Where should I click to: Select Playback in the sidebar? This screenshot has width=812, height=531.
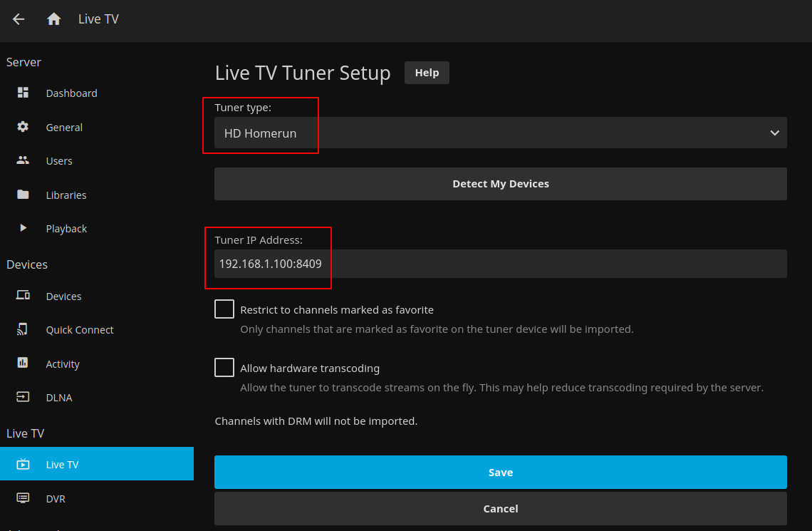click(x=97, y=229)
